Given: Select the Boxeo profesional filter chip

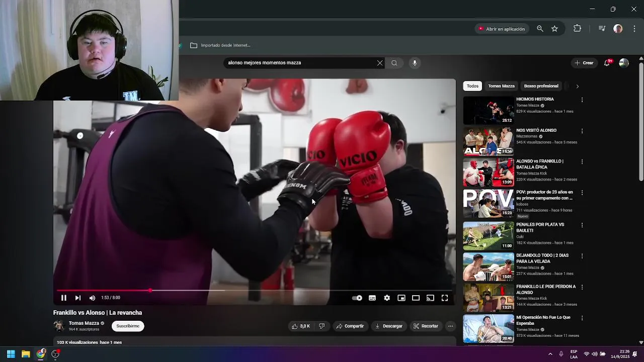Looking at the screenshot, I should 541,86.
